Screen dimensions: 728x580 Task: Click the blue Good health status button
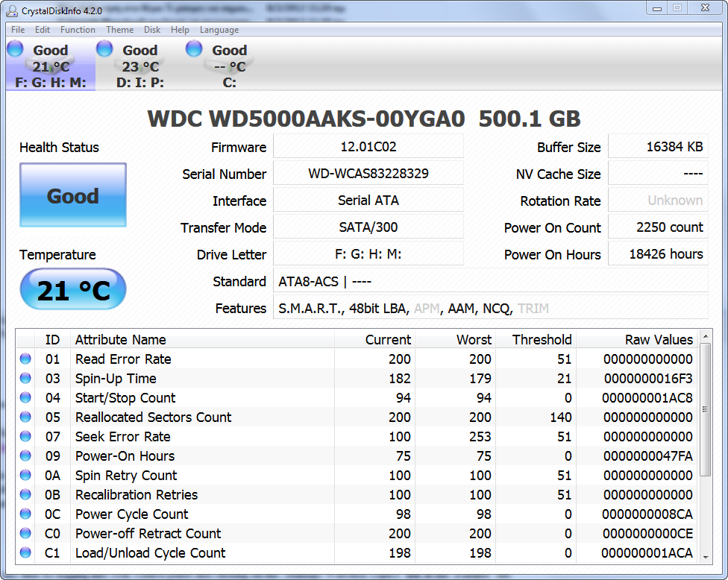[73, 195]
